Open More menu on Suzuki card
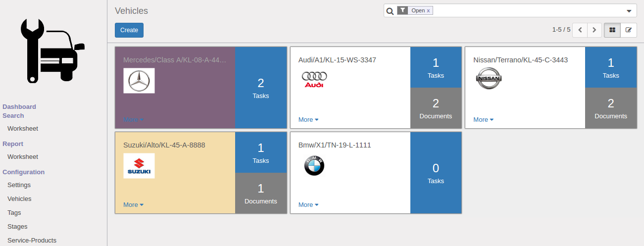The width and height of the screenshot is (644, 246). coord(133,205)
